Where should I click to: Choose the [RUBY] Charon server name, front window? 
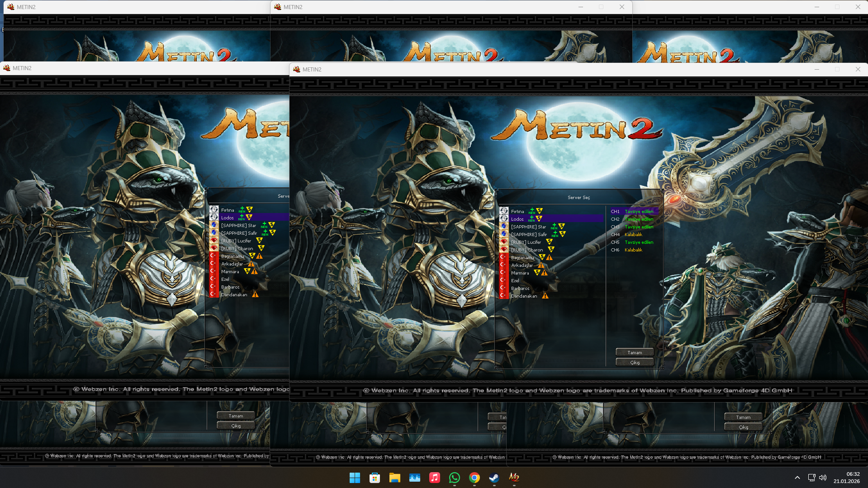(x=527, y=250)
